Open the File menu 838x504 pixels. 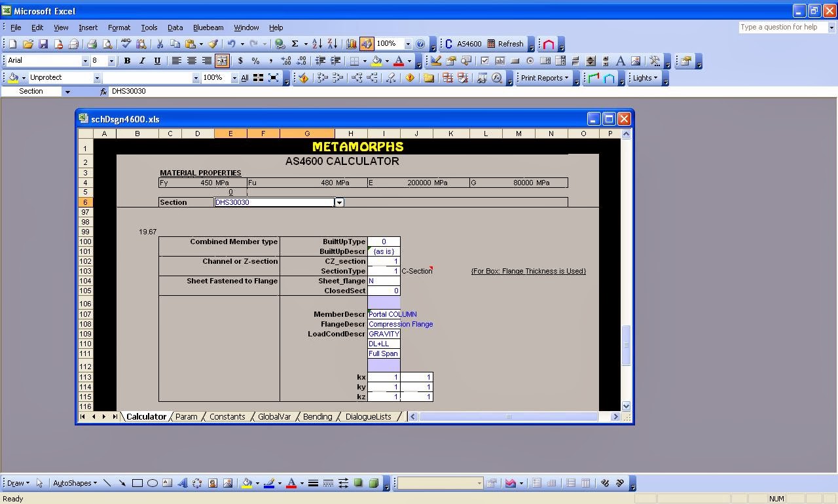[x=16, y=27]
